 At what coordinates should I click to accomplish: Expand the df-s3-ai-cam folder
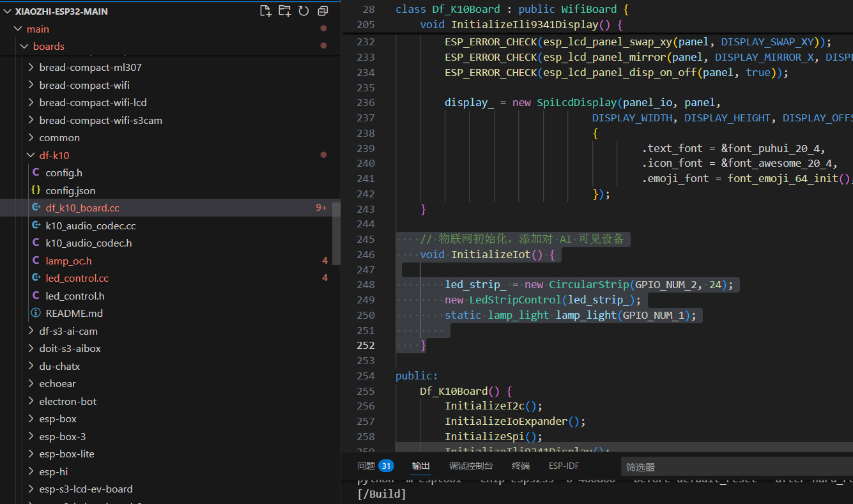(x=32, y=331)
